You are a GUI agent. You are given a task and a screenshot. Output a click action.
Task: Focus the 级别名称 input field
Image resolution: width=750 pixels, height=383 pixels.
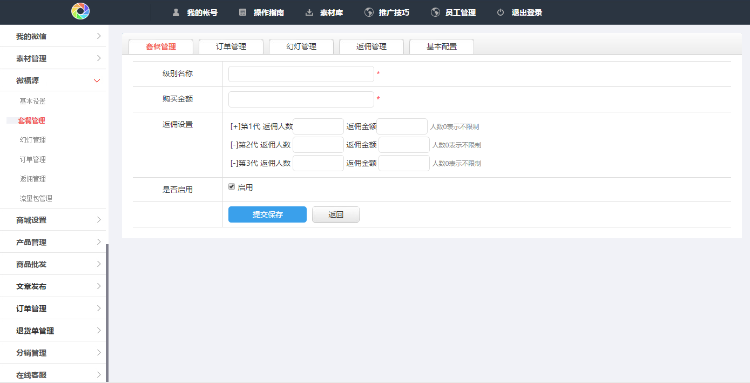[301, 74]
